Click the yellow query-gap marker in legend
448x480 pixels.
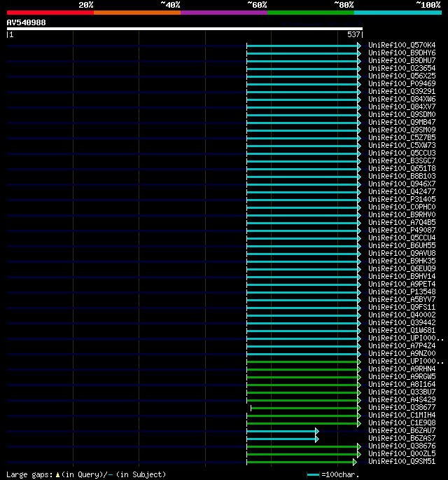pos(57,475)
